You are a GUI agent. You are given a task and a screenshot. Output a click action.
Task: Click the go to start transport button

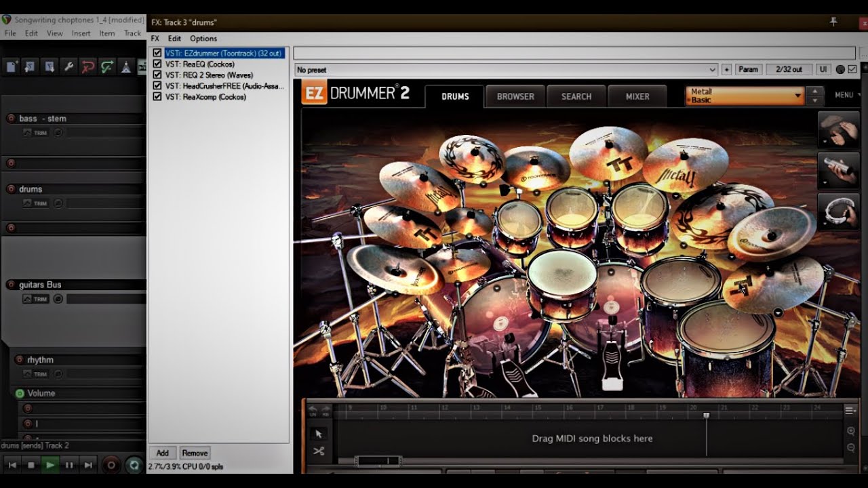tap(12, 465)
